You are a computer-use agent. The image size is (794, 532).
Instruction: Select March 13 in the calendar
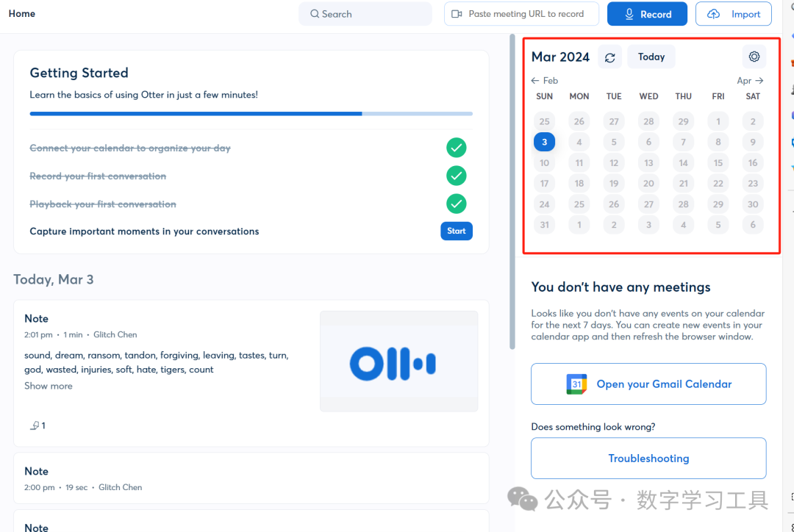point(648,163)
